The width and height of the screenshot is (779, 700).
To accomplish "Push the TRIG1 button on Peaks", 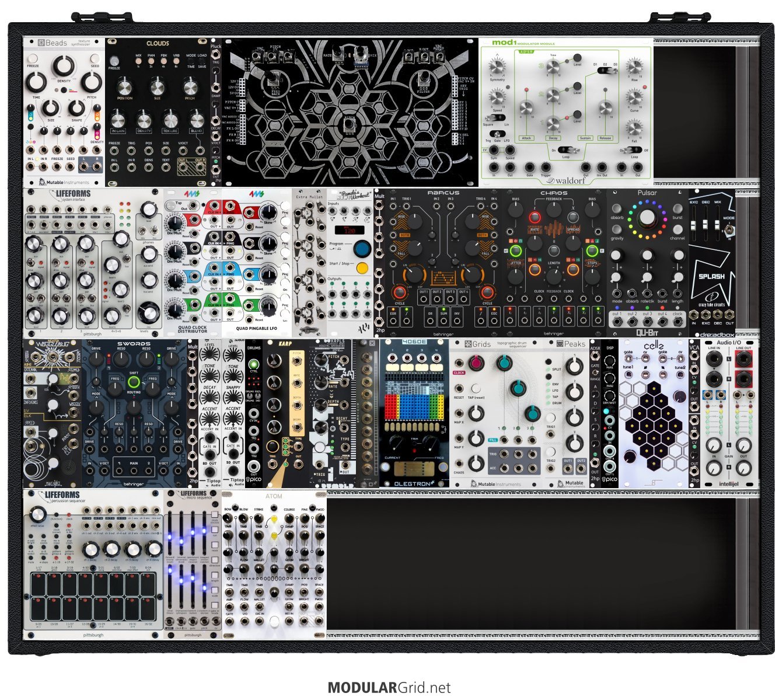I will (x=551, y=418).
